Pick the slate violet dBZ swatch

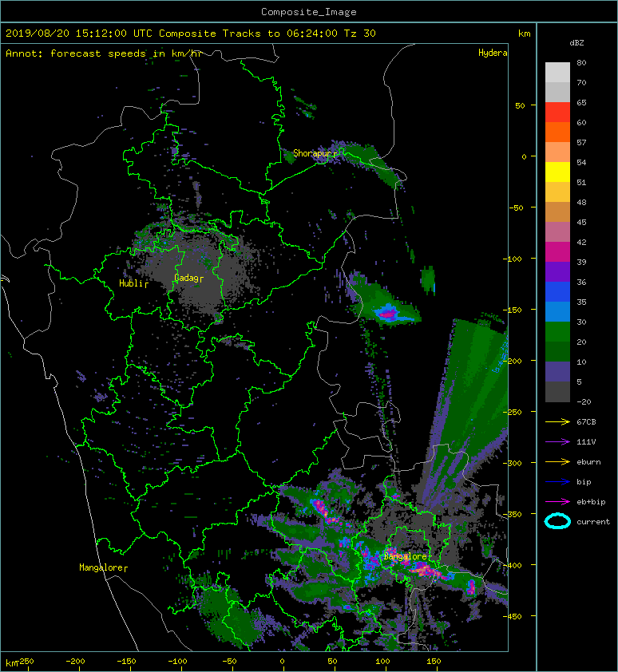[557, 372]
